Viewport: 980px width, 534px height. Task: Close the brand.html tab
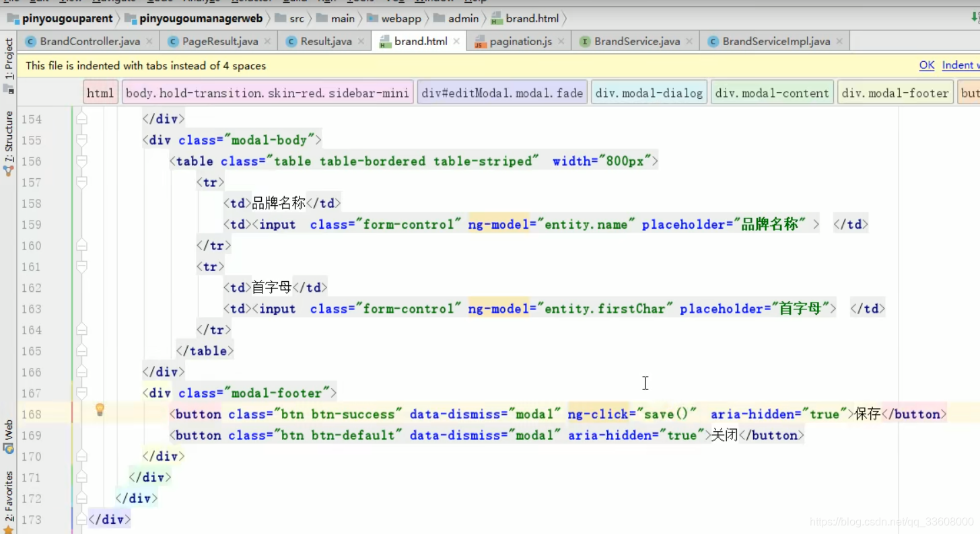(x=456, y=42)
